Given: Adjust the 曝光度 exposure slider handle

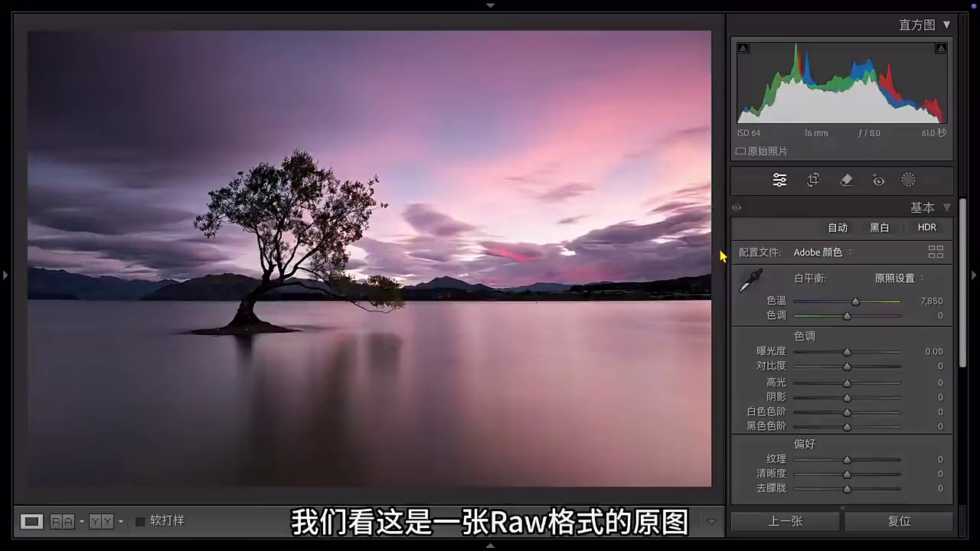Looking at the screenshot, I should tap(847, 352).
